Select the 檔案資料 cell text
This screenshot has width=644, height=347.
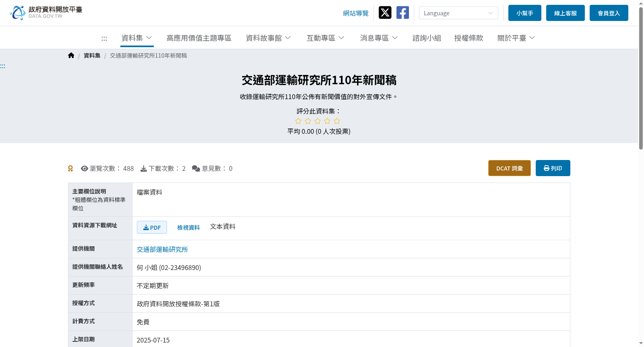pyautogui.click(x=149, y=192)
